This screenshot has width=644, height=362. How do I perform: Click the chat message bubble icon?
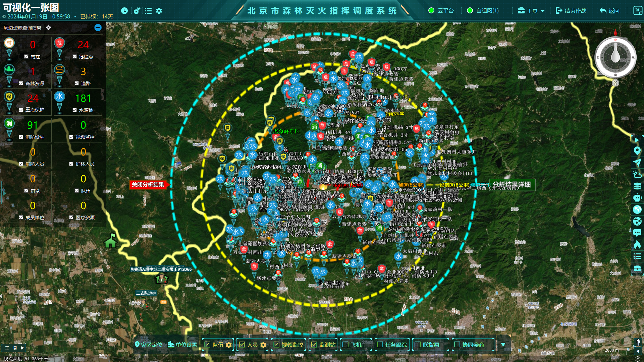click(637, 233)
